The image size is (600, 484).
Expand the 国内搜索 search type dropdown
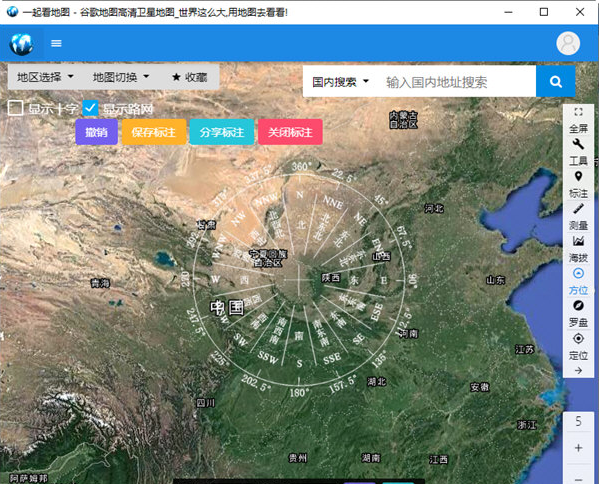click(340, 81)
